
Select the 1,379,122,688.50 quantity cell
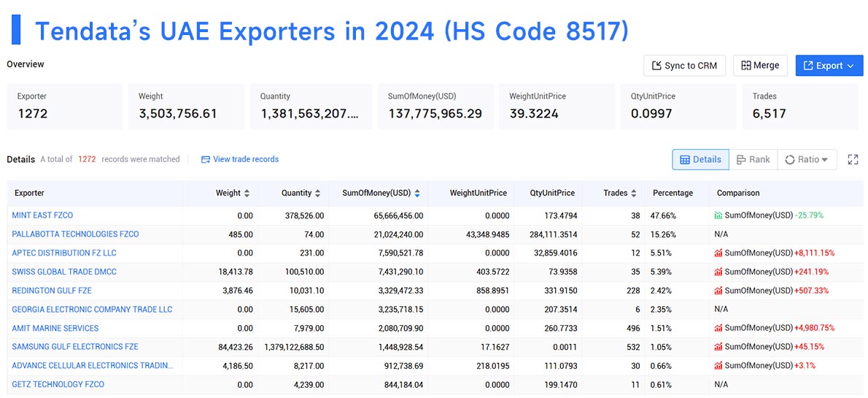(294, 347)
